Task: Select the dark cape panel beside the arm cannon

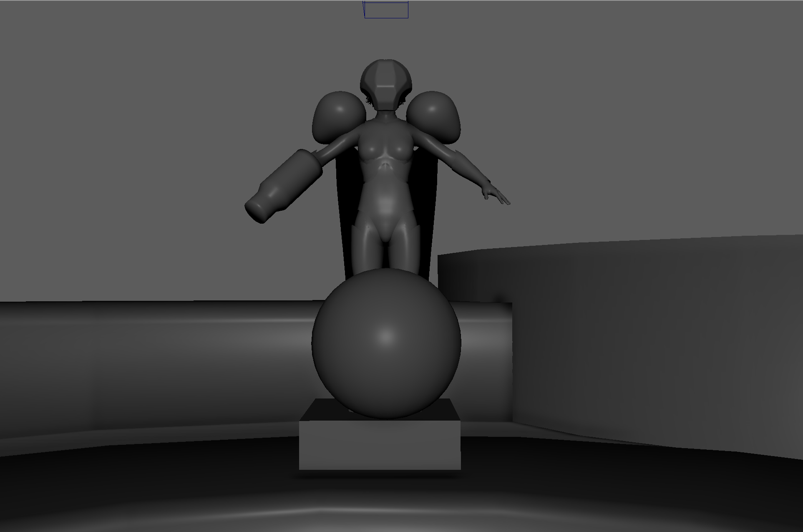Action: [346, 209]
